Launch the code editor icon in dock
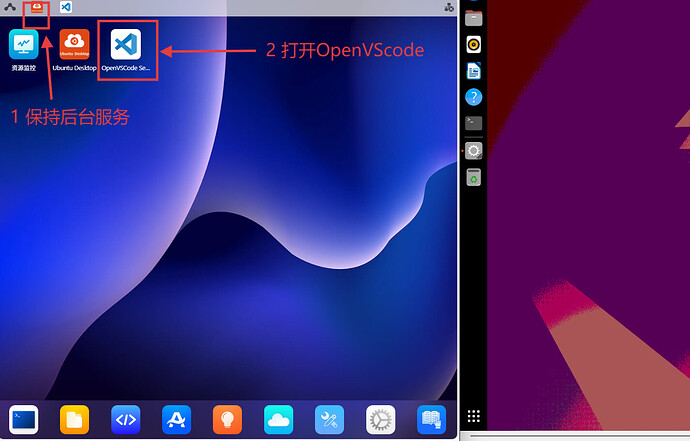 click(x=125, y=419)
